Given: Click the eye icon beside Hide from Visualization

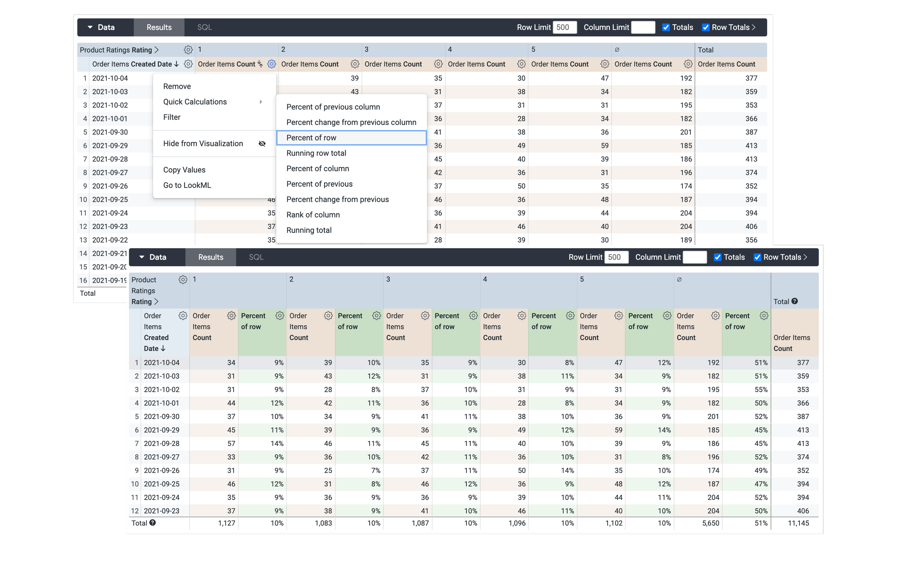Looking at the screenshot, I should 262,143.
